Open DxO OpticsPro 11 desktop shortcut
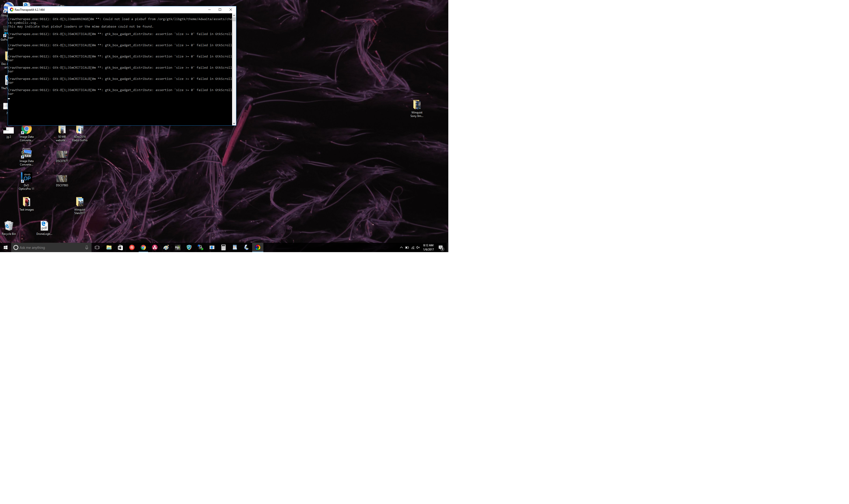The width and height of the screenshot is (849, 504). click(x=26, y=178)
